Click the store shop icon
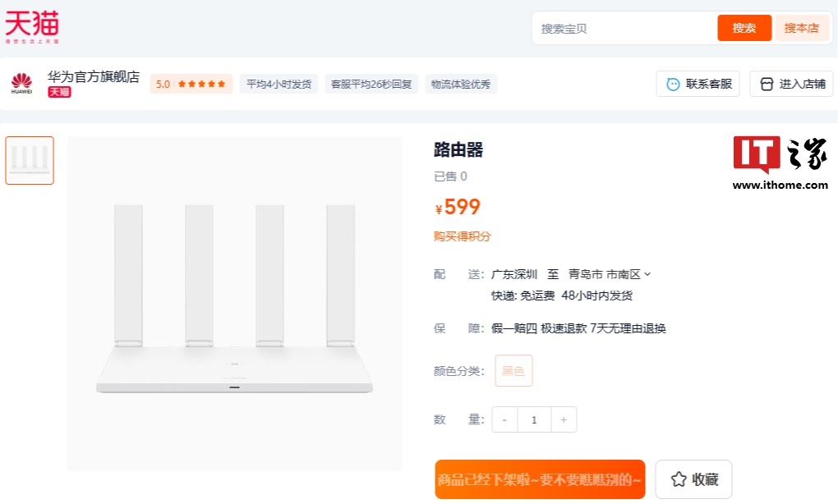Viewport: 838px width, 504px height. tap(767, 84)
